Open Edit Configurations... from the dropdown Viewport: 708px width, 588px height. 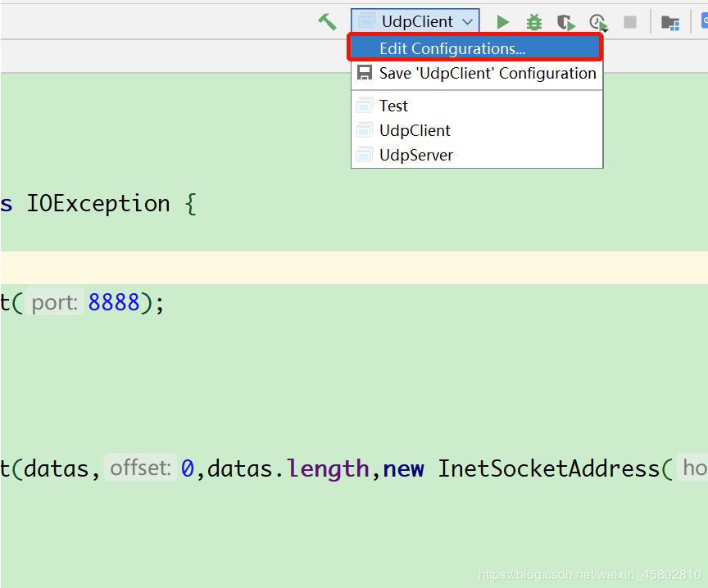click(452, 48)
